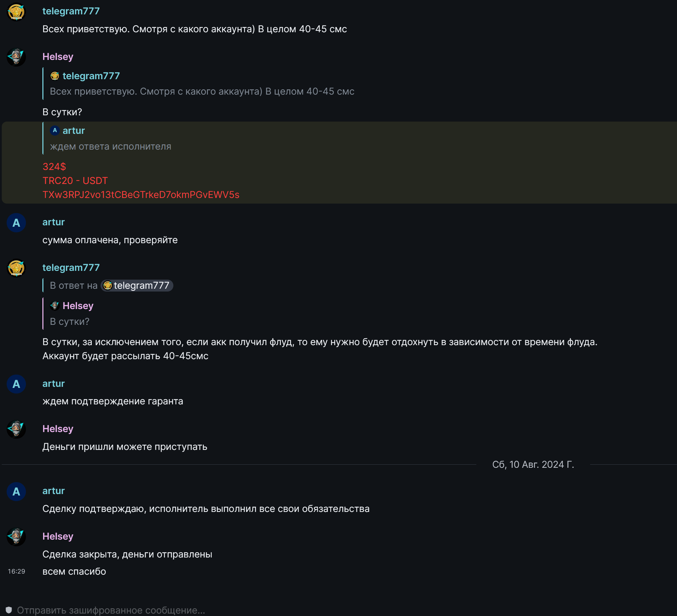This screenshot has height=616, width=677.
Task: Click the 16:29 timestamp next to "всем спасибо"
Action: [16, 571]
